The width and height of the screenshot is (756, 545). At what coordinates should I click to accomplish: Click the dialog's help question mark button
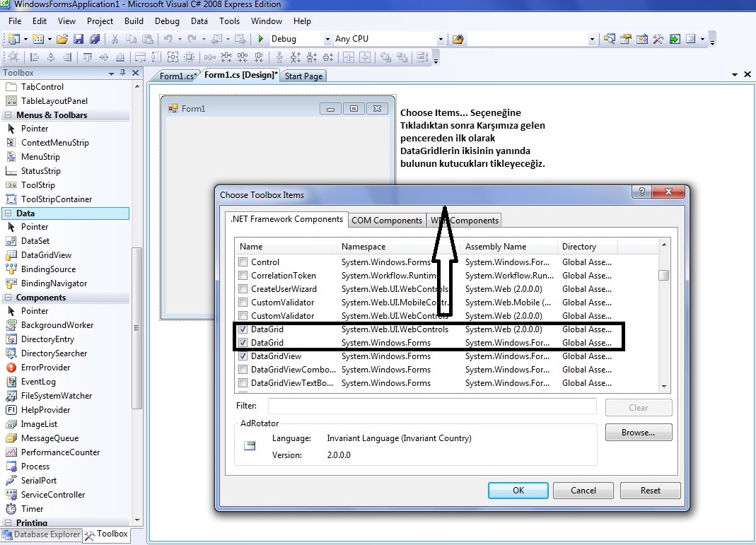[641, 192]
